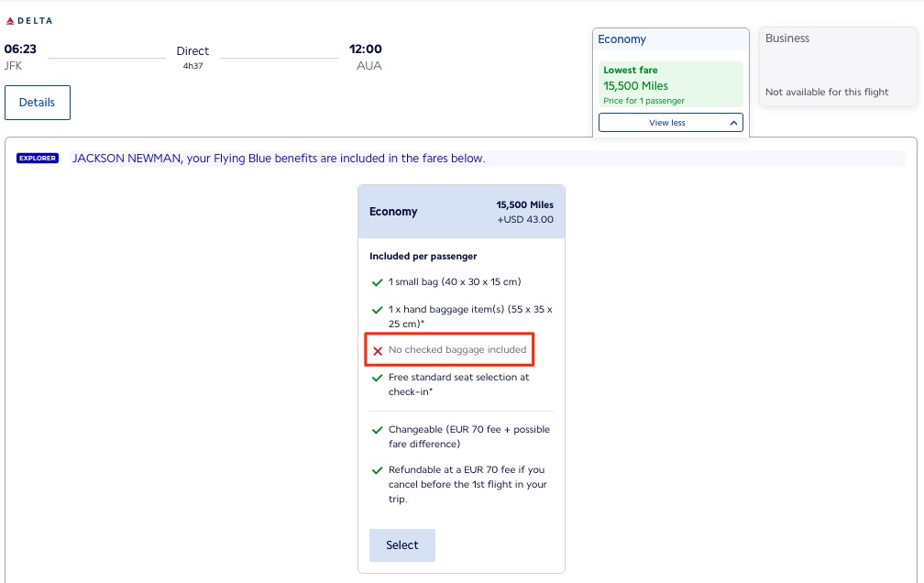Open flight Details
The height and width of the screenshot is (583, 924).
38,103
